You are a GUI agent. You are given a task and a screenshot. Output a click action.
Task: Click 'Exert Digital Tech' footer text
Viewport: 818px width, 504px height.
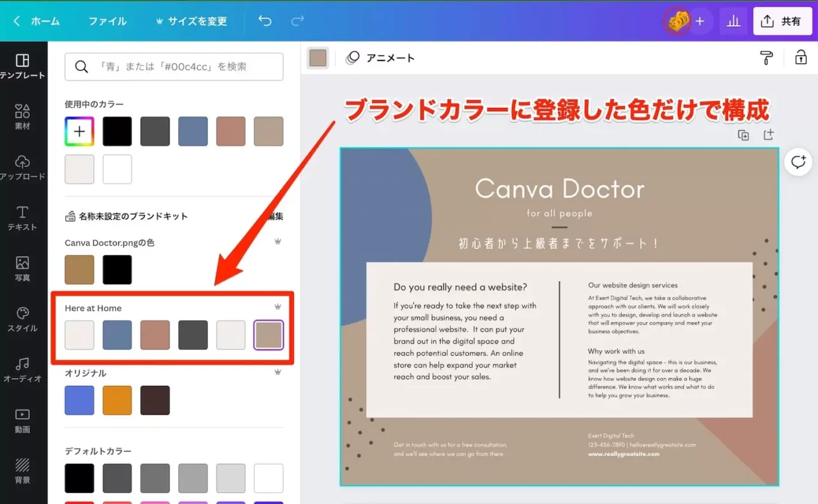click(611, 436)
